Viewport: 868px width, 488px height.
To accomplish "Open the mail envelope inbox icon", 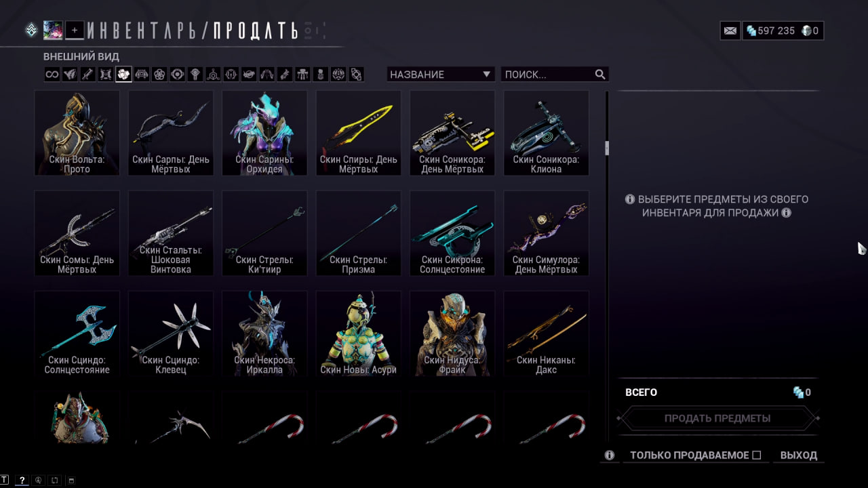I will (730, 30).
